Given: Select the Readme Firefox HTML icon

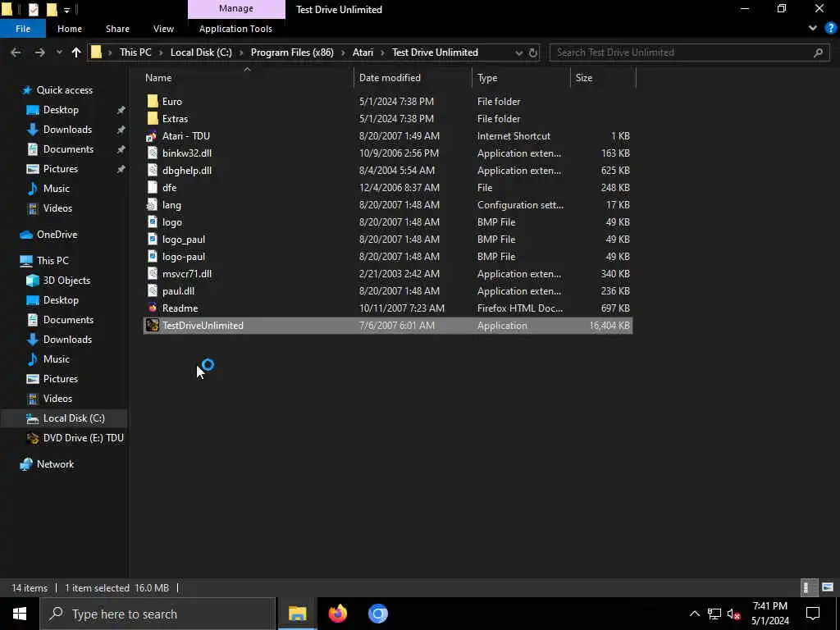Looking at the screenshot, I should point(153,308).
